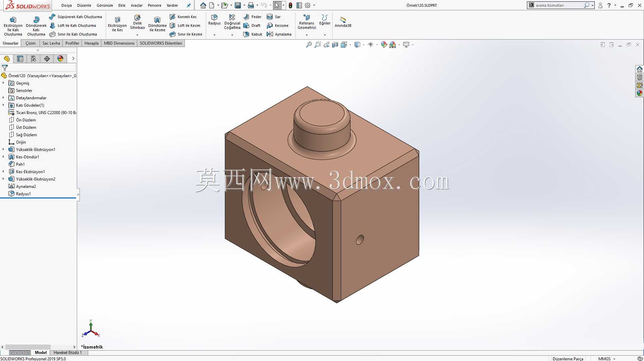Open Eğriler dropdown arrow
This screenshot has width=644, height=361.
click(x=325, y=35)
